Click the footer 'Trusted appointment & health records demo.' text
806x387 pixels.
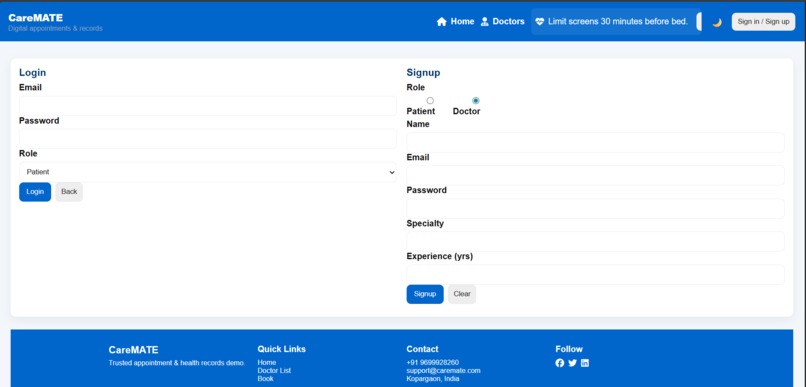177,363
